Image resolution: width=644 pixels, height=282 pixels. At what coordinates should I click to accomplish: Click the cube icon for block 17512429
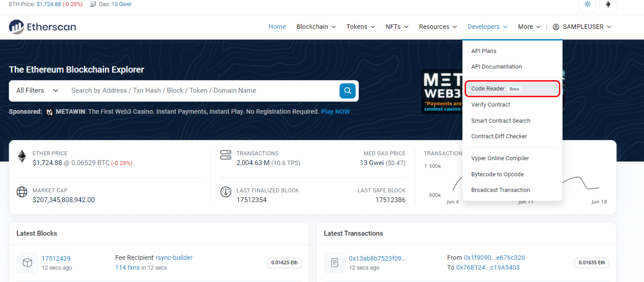(28, 263)
